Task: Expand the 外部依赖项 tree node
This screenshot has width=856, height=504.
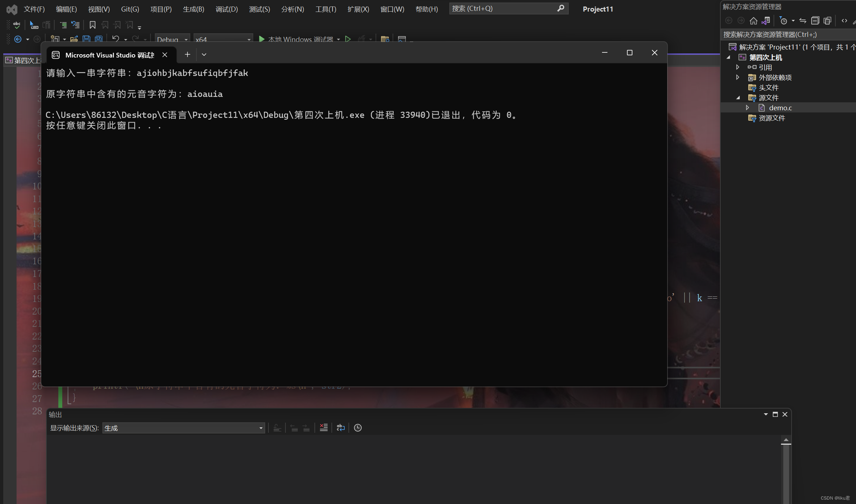Action: tap(737, 77)
